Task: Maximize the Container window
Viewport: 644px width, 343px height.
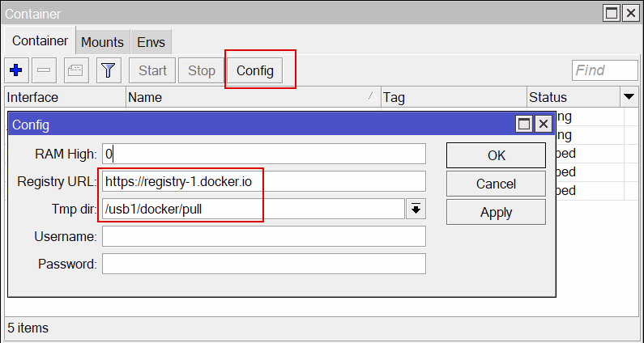Action: 613,12
